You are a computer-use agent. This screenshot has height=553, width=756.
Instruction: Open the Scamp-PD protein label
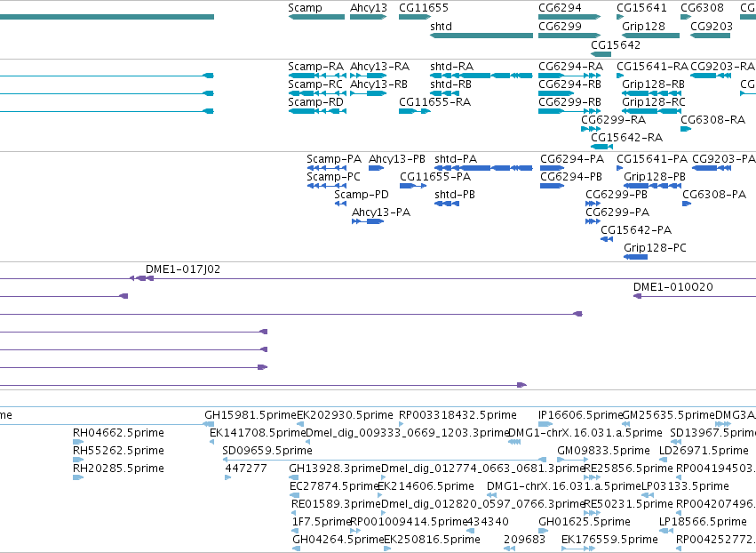(x=362, y=195)
